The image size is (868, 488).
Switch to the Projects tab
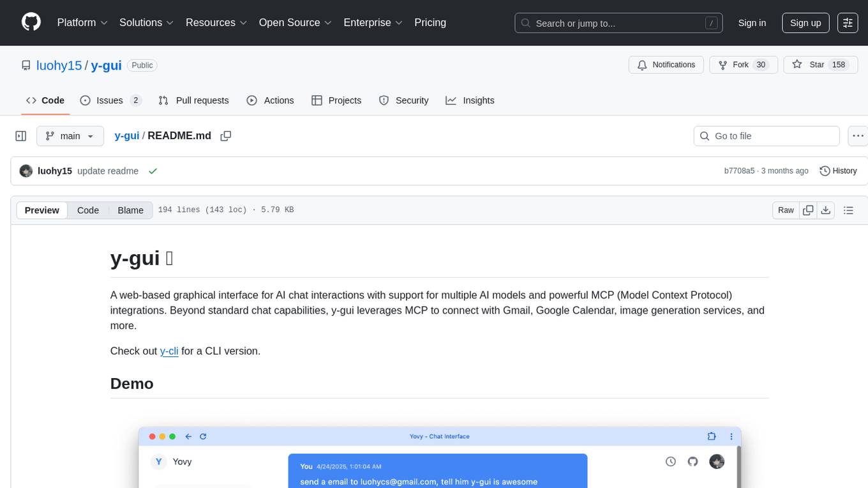pyautogui.click(x=336, y=100)
